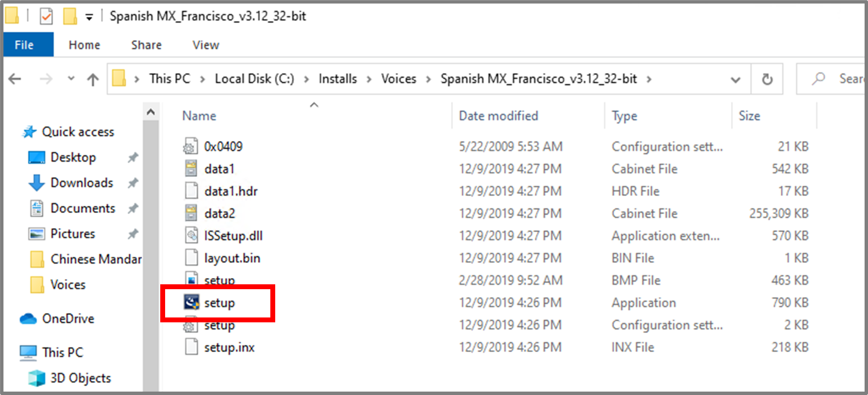Select the data1.hdr file icon
The image size is (868, 395).
(191, 191)
